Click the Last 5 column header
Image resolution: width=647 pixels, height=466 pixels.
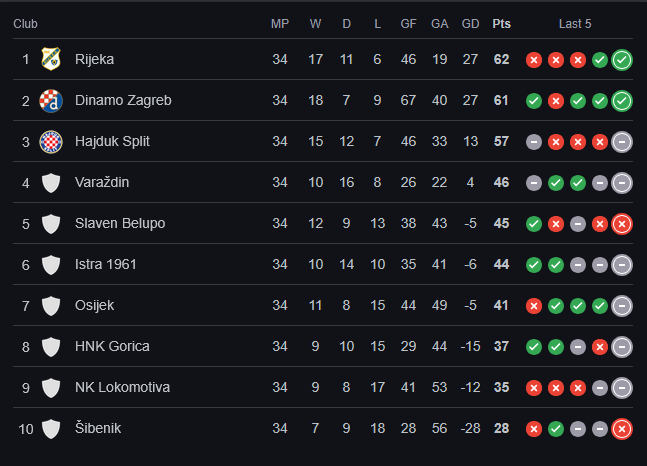point(574,23)
